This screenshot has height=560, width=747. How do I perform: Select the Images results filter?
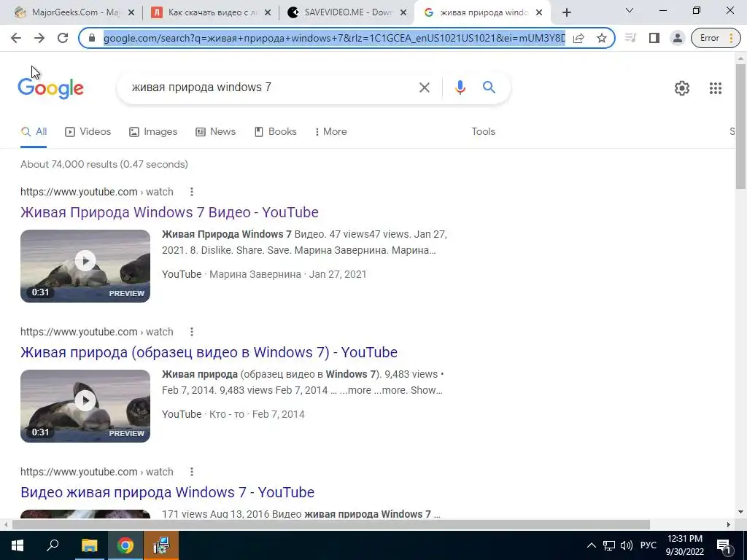point(153,132)
